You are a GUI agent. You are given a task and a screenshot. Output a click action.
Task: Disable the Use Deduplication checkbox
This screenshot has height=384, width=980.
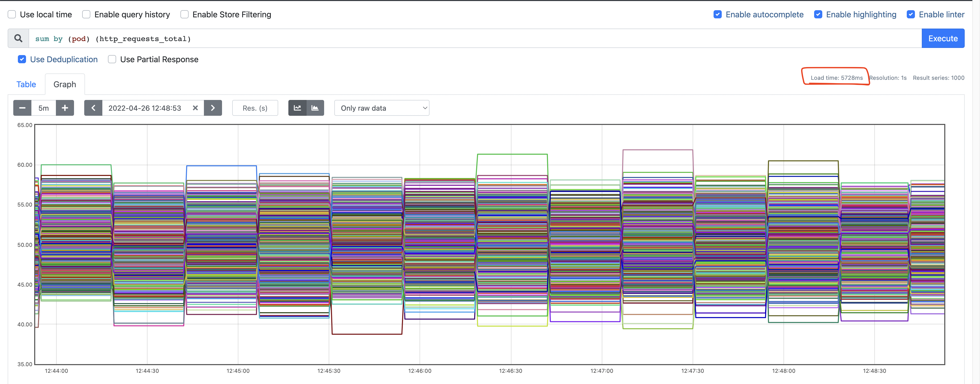click(22, 59)
